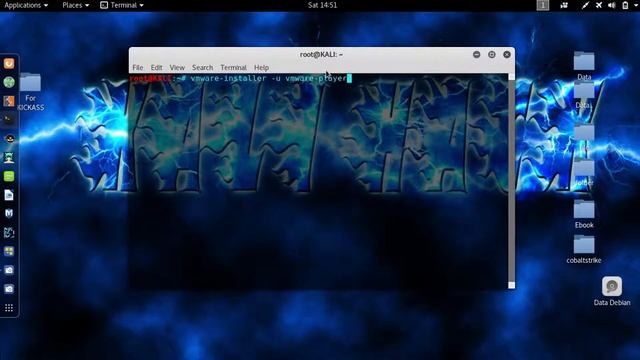Click the video camera recorder tray icon

pyautogui.click(x=564, y=5)
